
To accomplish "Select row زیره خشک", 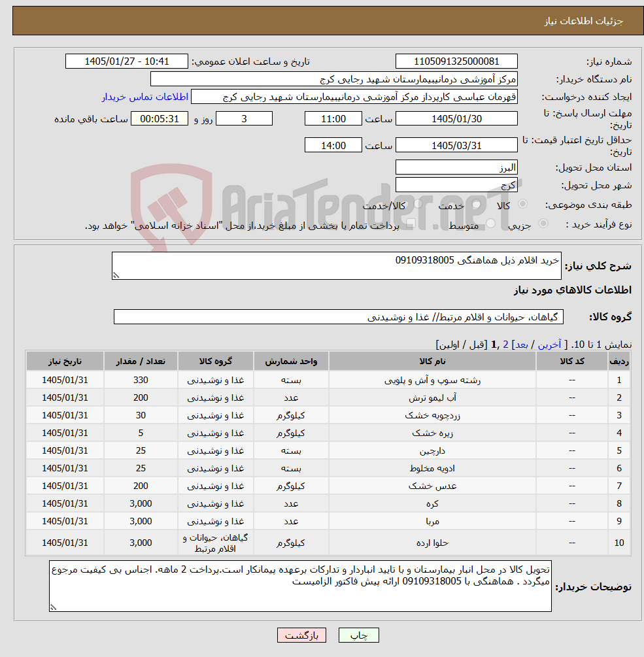I will (328, 433).
